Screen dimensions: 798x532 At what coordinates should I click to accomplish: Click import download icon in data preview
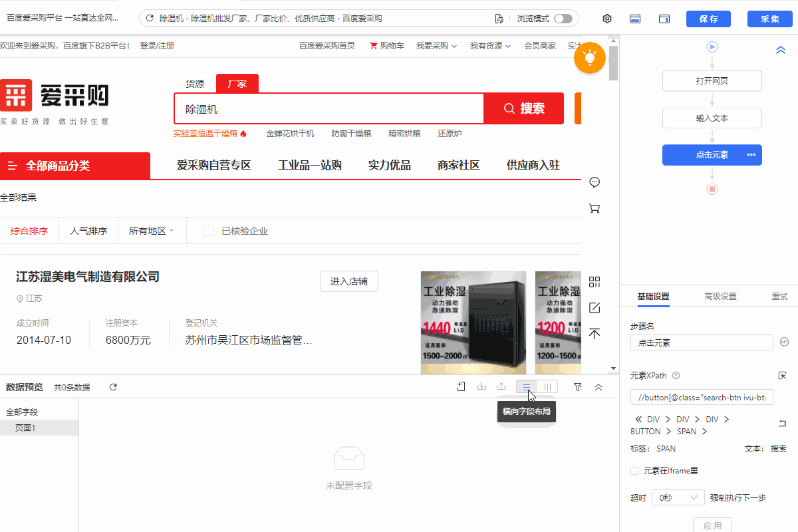point(481,387)
